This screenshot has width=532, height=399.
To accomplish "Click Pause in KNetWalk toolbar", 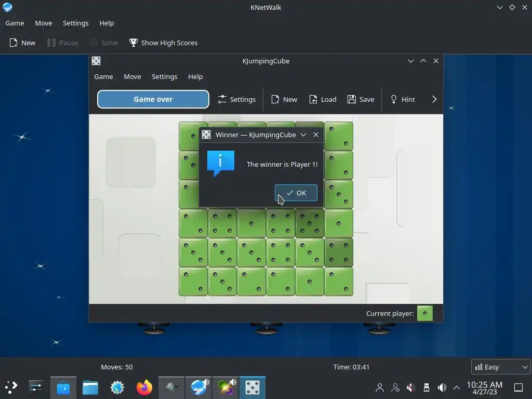I will tap(63, 43).
